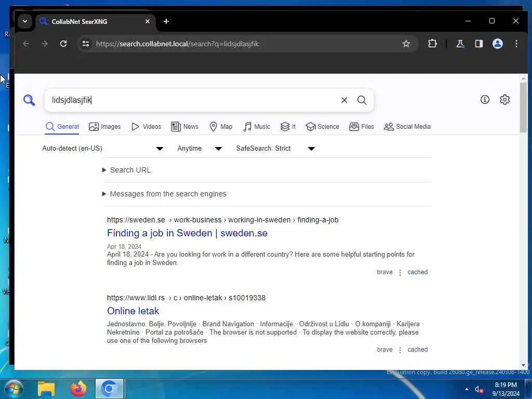Toggle the browser side panel
This screenshot has height=399, width=532.
(x=478, y=44)
